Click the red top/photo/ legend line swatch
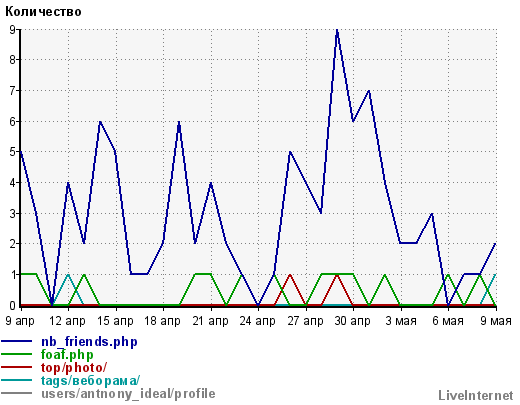Image resolution: width=520 pixels, height=405 pixels. point(17,367)
